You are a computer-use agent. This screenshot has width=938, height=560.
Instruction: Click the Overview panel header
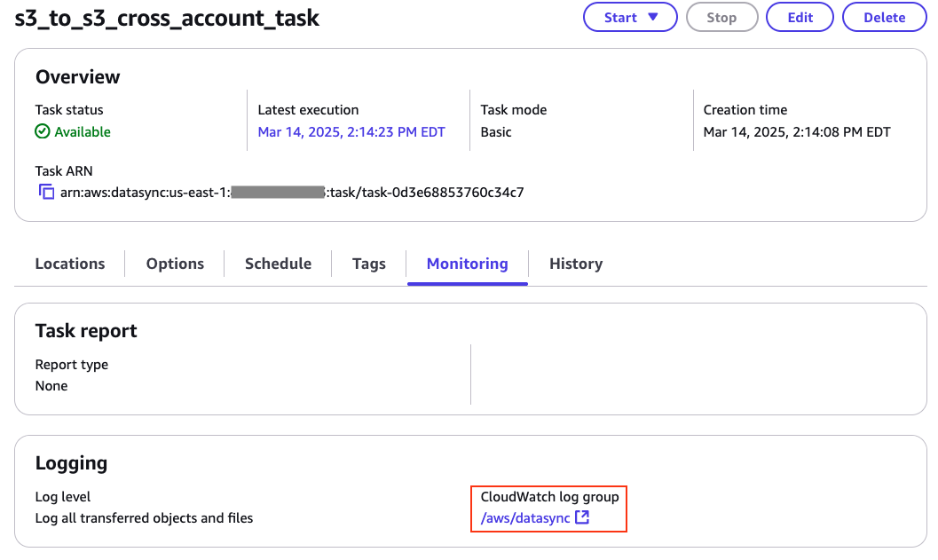click(x=77, y=76)
